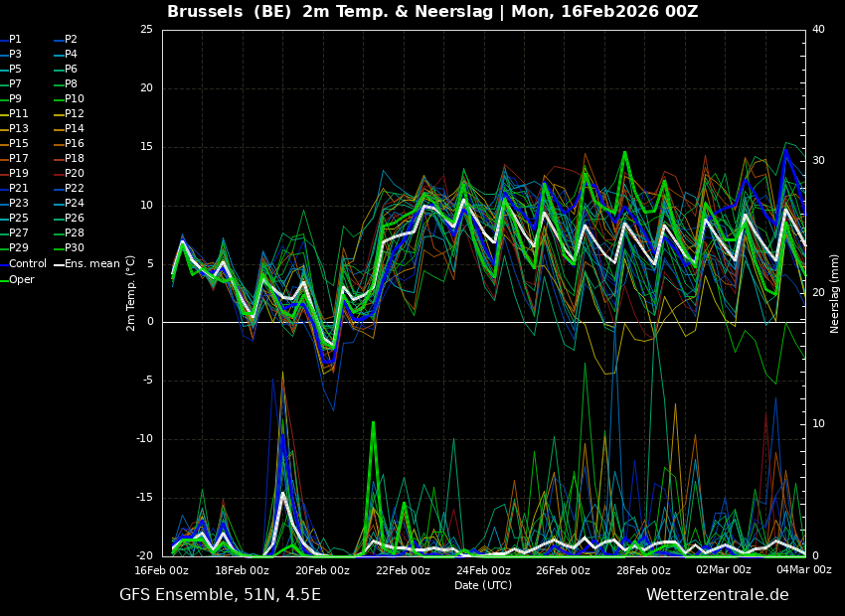Click the P5 legend entry
The image size is (845, 616).
tap(11, 69)
